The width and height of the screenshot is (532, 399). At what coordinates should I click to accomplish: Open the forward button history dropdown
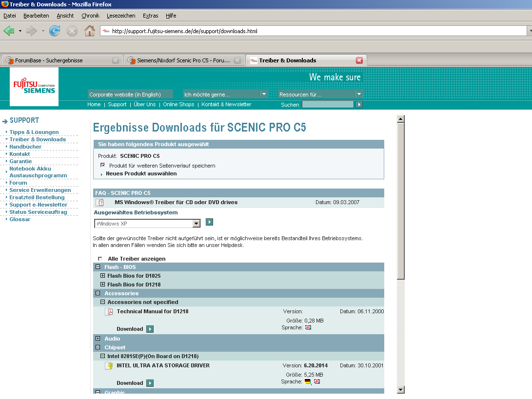pyautogui.click(x=43, y=31)
